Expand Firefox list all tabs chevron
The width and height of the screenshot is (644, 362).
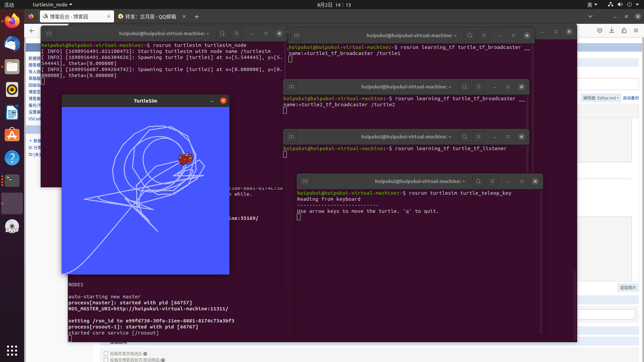pos(590,16)
